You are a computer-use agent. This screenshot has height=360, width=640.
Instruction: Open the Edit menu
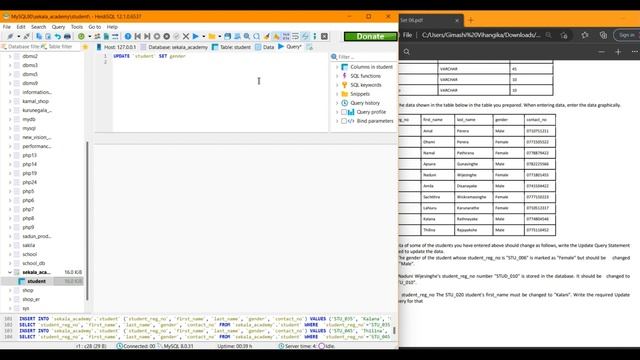click(21, 27)
